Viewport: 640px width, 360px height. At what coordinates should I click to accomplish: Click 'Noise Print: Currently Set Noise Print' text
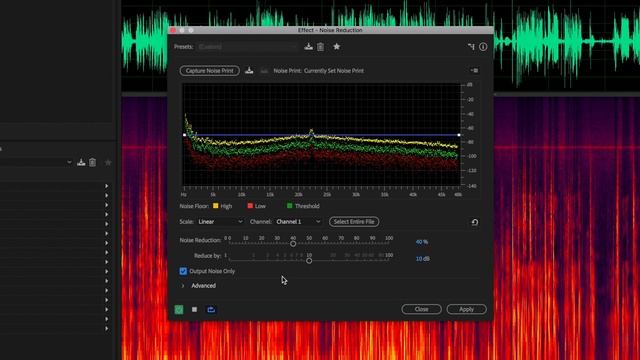pos(318,71)
